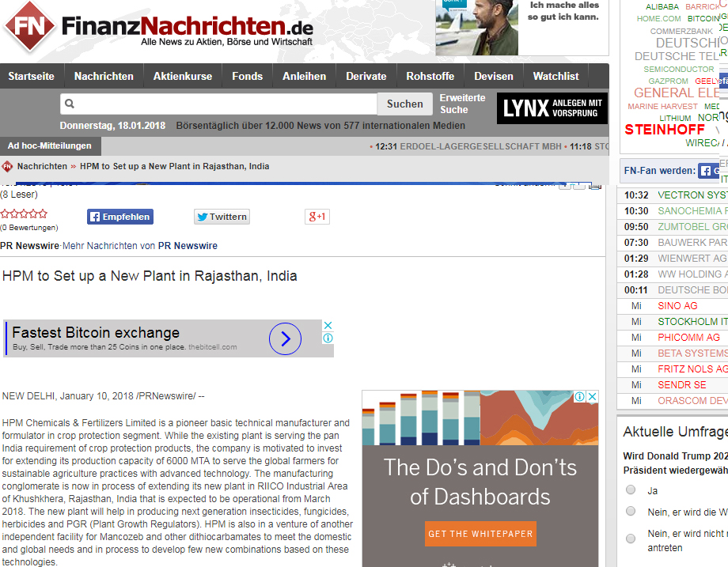Open the Watchlist menu
Image resolution: width=728 pixels, height=567 pixels.
coord(555,76)
